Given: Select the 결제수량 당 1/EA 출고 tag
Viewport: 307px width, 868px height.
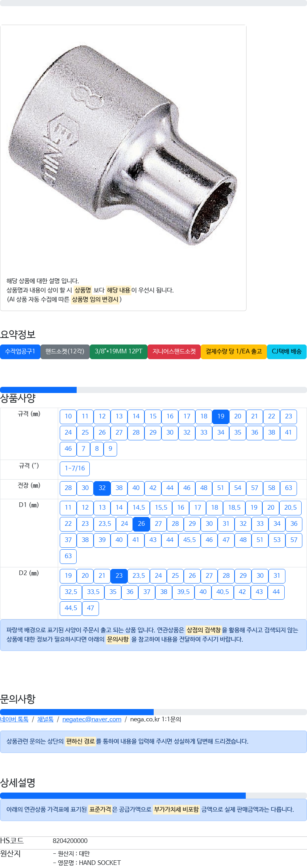Looking at the screenshot, I should pos(234,351).
